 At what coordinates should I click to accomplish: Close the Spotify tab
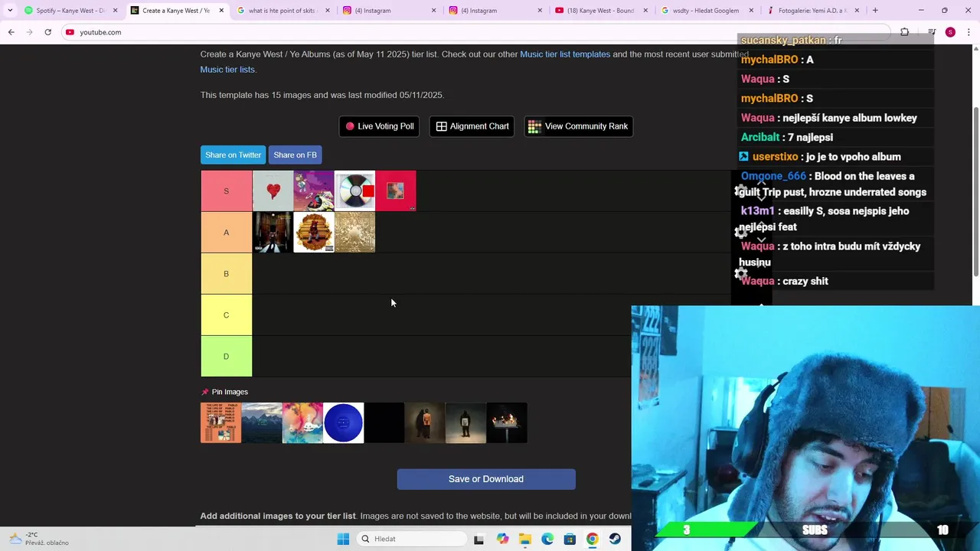pyautogui.click(x=116, y=11)
